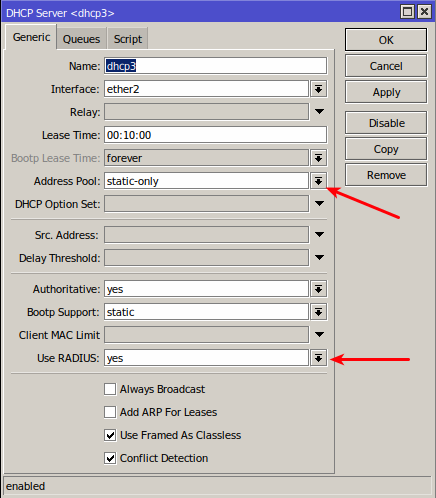The width and height of the screenshot is (436, 498).
Task: Expand the Delay Threshold field
Action: [319, 258]
